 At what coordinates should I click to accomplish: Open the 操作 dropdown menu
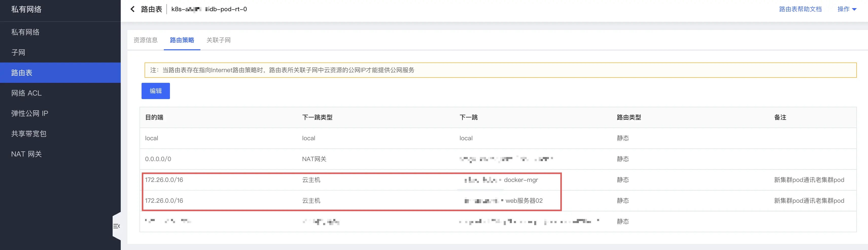point(846,9)
